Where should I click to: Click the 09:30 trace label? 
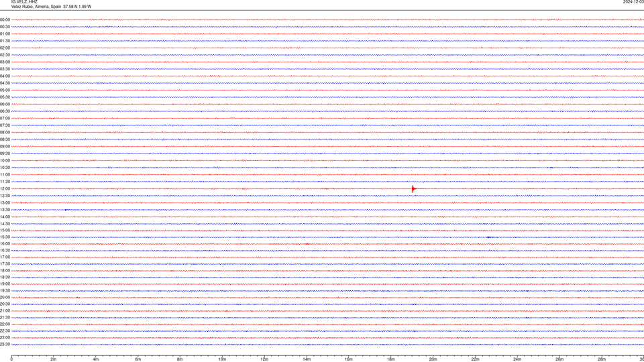pos(5,154)
